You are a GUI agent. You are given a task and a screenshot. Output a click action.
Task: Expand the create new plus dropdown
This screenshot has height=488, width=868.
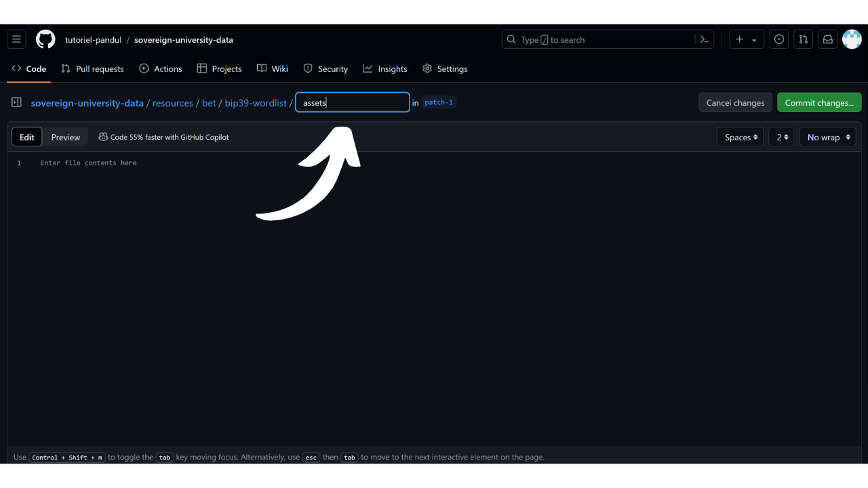coord(746,39)
